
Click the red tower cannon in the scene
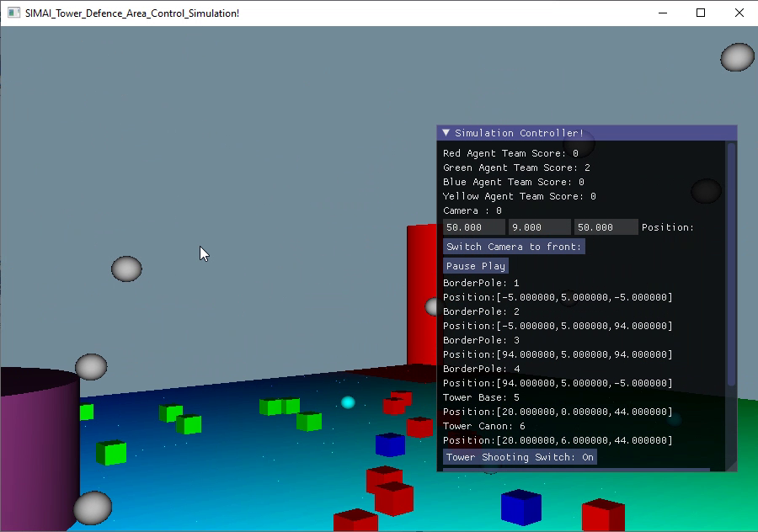419,295
